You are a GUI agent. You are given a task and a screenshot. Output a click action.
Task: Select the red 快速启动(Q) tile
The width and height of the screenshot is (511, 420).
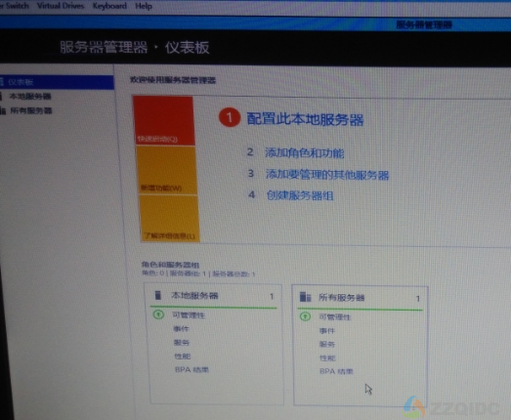164,120
